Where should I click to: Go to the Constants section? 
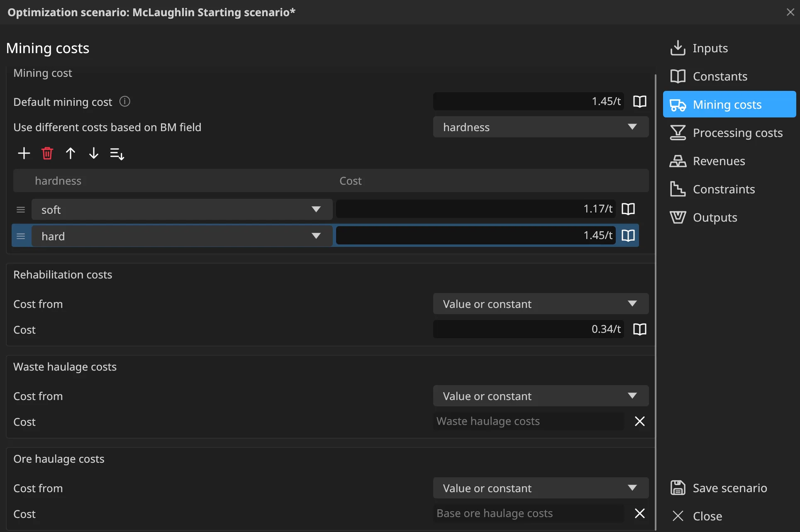coord(729,76)
